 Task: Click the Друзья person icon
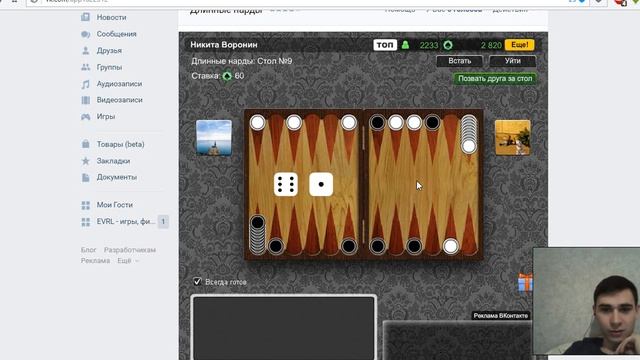(x=85, y=51)
